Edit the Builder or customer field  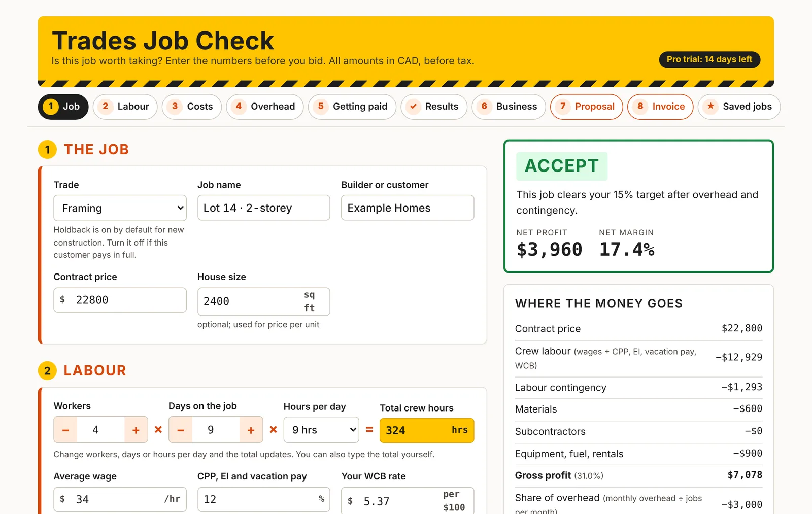408,208
